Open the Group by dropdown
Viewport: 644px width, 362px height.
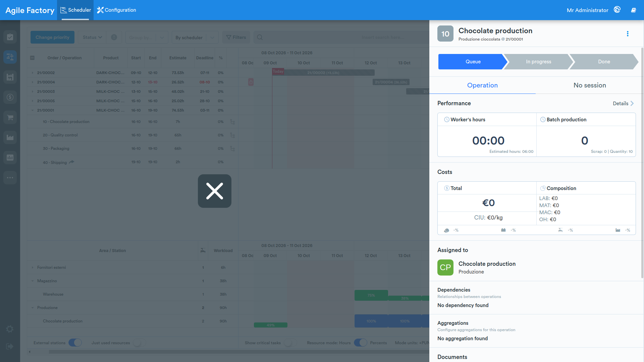click(147, 37)
